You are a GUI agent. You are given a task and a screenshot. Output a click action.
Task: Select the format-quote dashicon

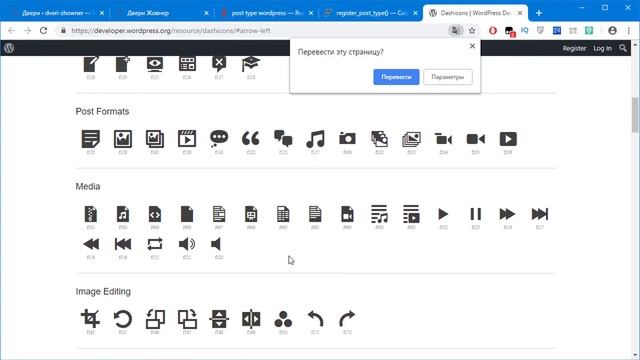[x=251, y=139]
